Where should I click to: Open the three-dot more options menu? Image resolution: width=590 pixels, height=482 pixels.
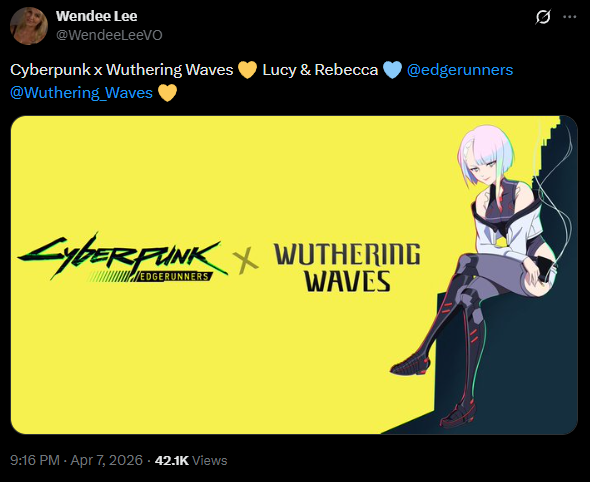(x=569, y=17)
